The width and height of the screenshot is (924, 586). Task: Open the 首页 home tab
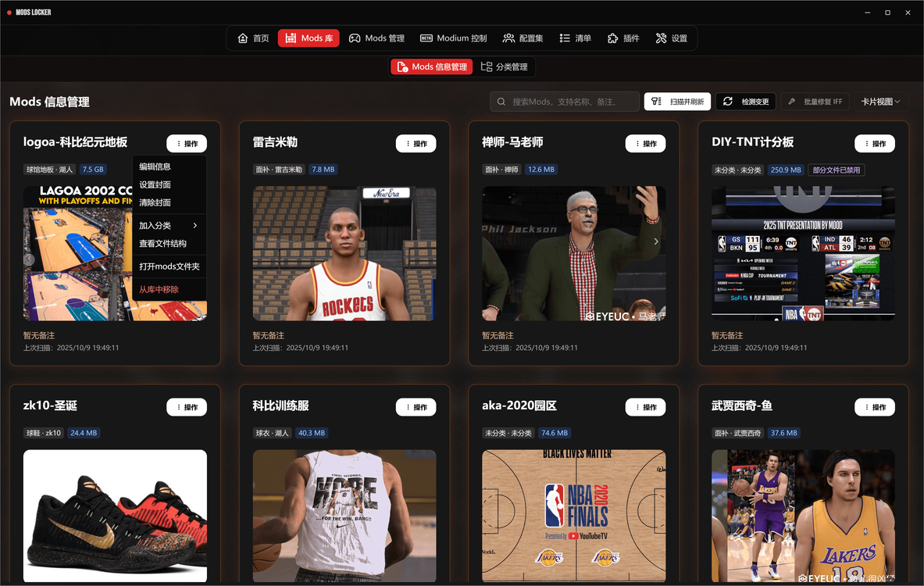[x=253, y=38]
